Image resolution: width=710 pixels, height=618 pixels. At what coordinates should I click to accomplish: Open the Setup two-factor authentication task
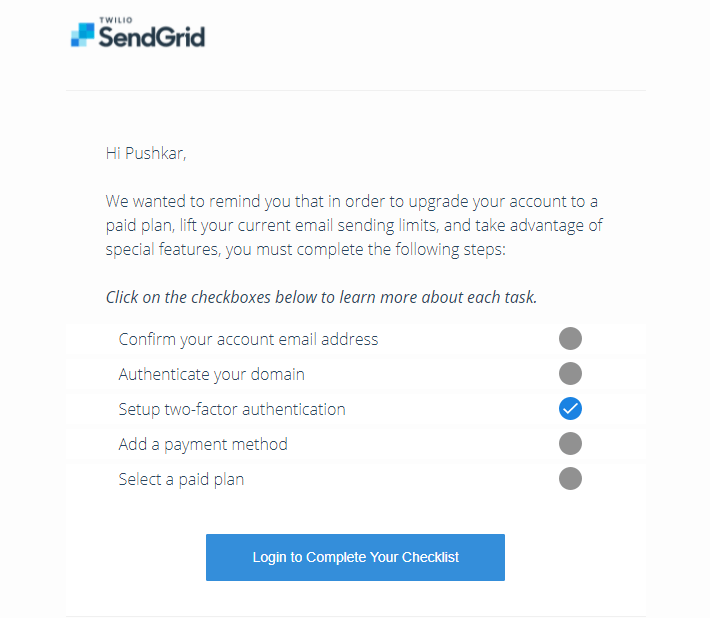[232, 409]
